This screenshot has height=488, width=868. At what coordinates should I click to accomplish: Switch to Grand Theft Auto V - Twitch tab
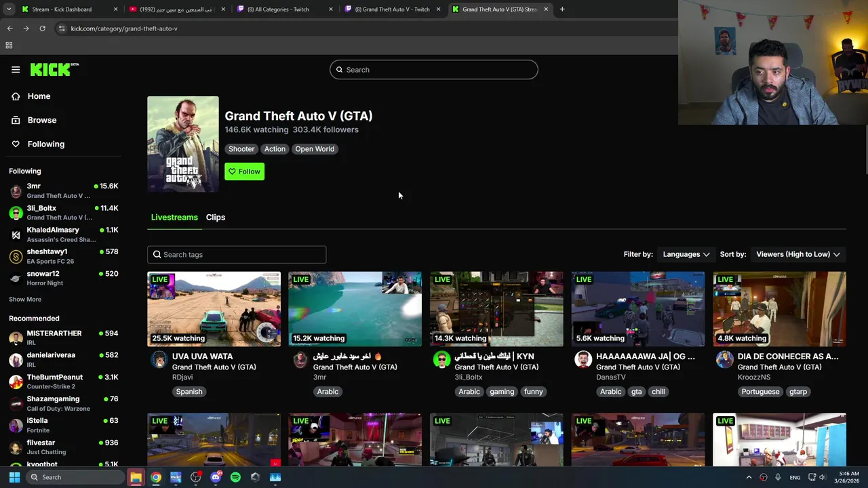[x=391, y=9]
